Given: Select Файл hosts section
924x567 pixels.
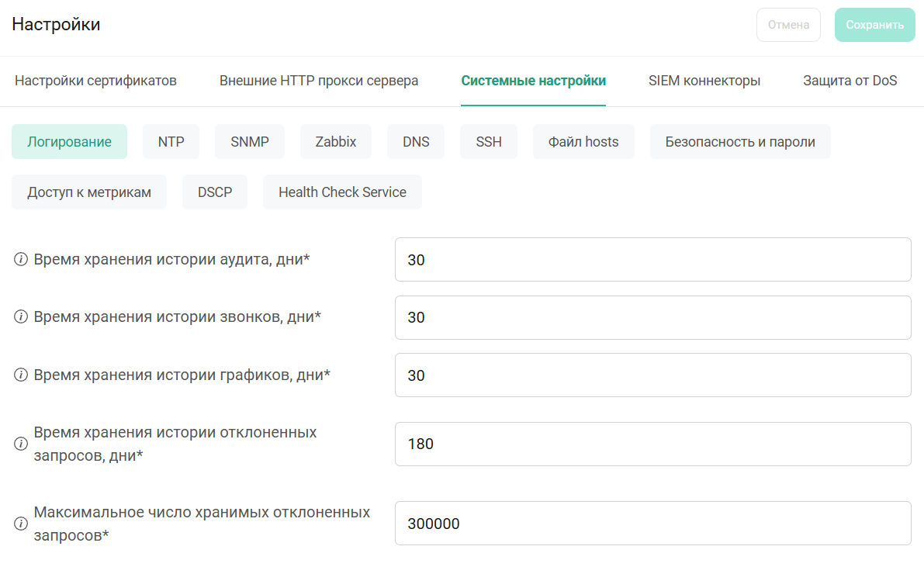Looking at the screenshot, I should coord(583,142).
